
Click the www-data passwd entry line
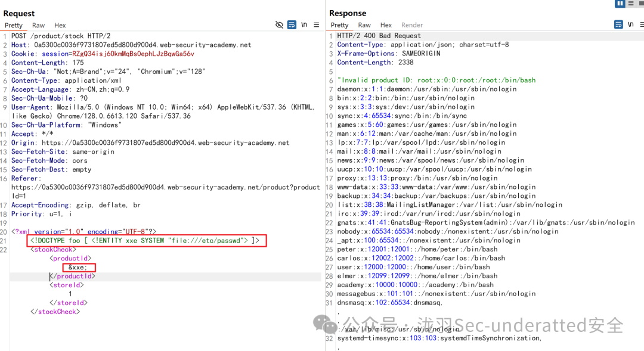436,187
